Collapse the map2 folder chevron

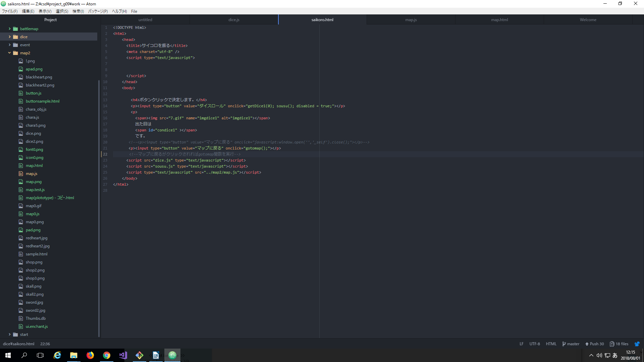pyautogui.click(x=9, y=53)
